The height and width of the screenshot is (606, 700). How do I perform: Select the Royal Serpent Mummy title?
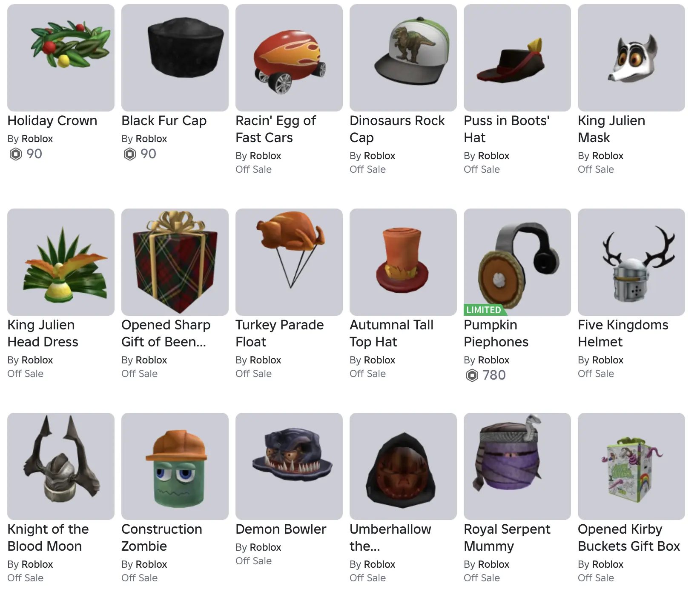[507, 537]
